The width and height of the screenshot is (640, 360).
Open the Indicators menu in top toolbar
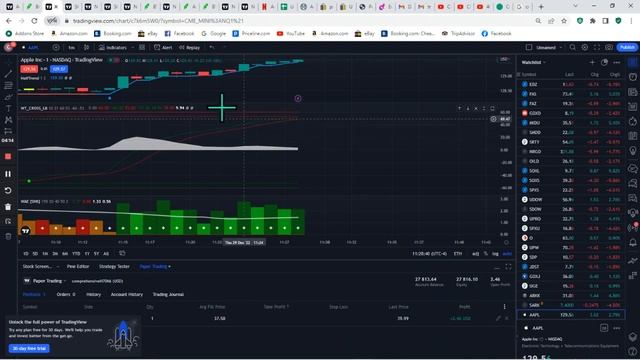(x=113, y=48)
